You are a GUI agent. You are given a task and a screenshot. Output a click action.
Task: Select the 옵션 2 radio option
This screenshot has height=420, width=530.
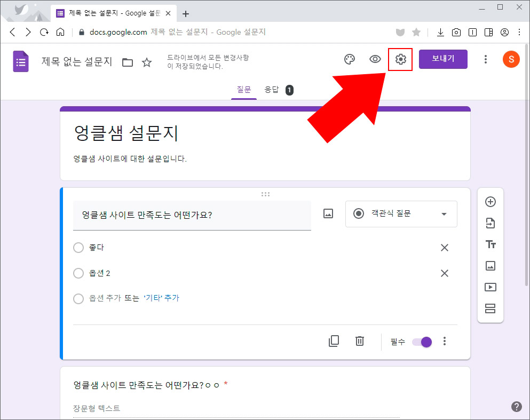point(78,273)
